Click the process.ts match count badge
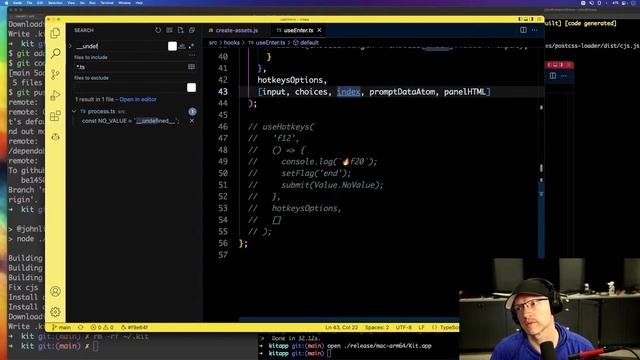The height and width of the screenshot is (360, 640). [x=192, y=111]
